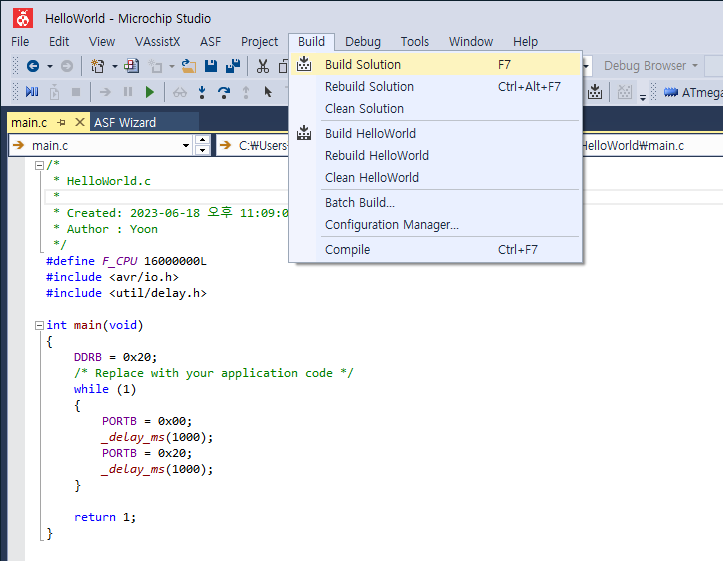Click the Run To Cursor pointer icon
This screenshot has width=723, height=561.
point(268,92)
